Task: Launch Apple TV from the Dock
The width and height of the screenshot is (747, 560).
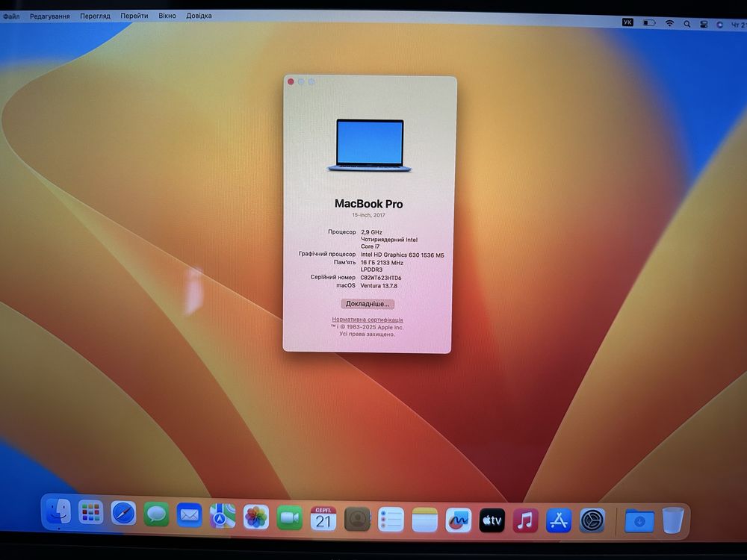Action: (492, 520)
